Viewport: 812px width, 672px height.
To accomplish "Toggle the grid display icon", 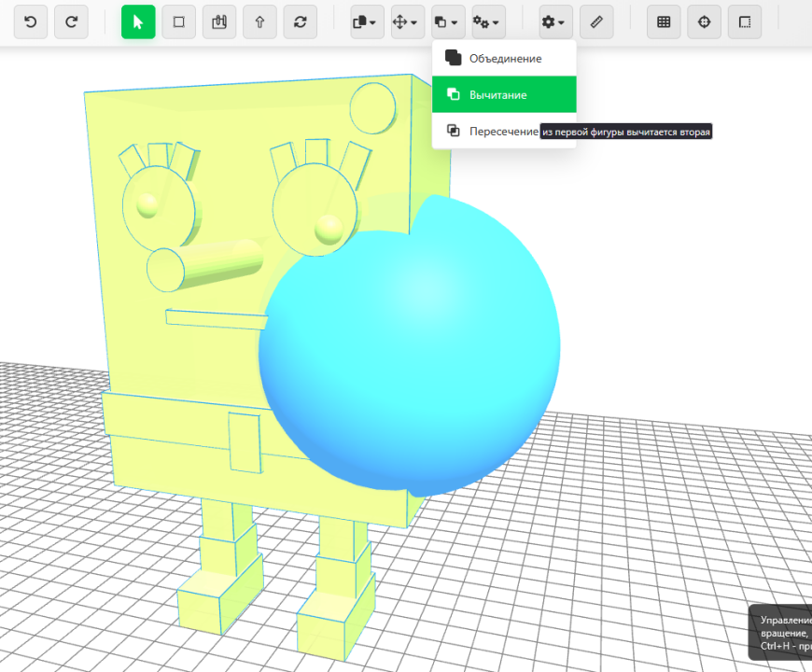I will (664, 21).
